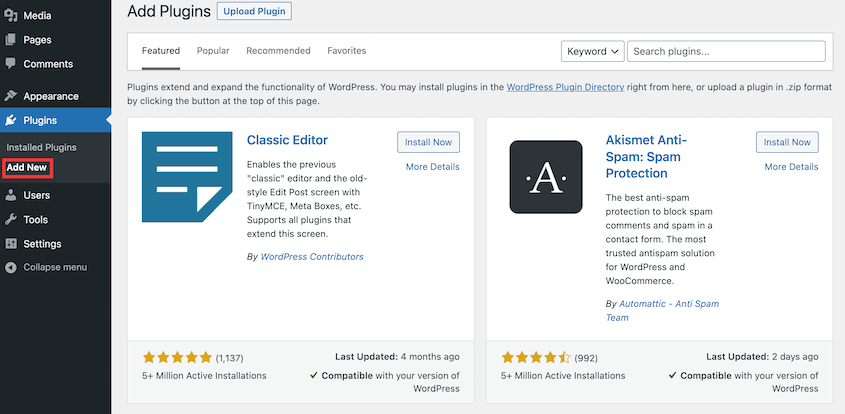
Task: Click the Appearance paintbrush icon
Action: [11, 96]
